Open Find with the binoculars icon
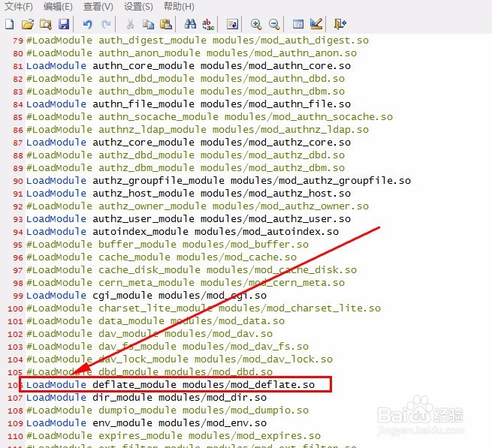Screen dimensions: 492x448 (x=190, y=24)
